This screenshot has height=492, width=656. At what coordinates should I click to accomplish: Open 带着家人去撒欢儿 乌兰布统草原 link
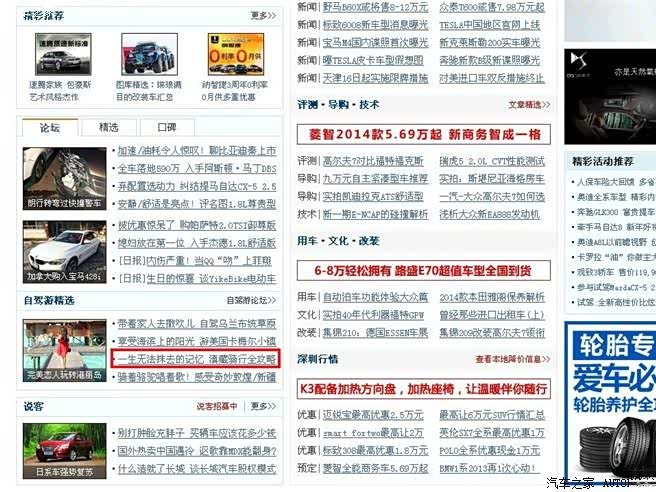(197, 324)
